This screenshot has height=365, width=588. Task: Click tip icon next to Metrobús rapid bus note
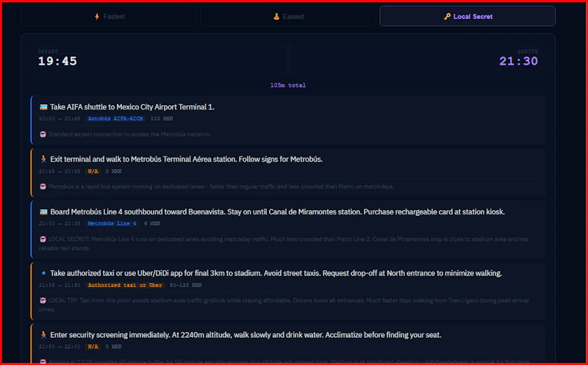[x=43, y=187]
